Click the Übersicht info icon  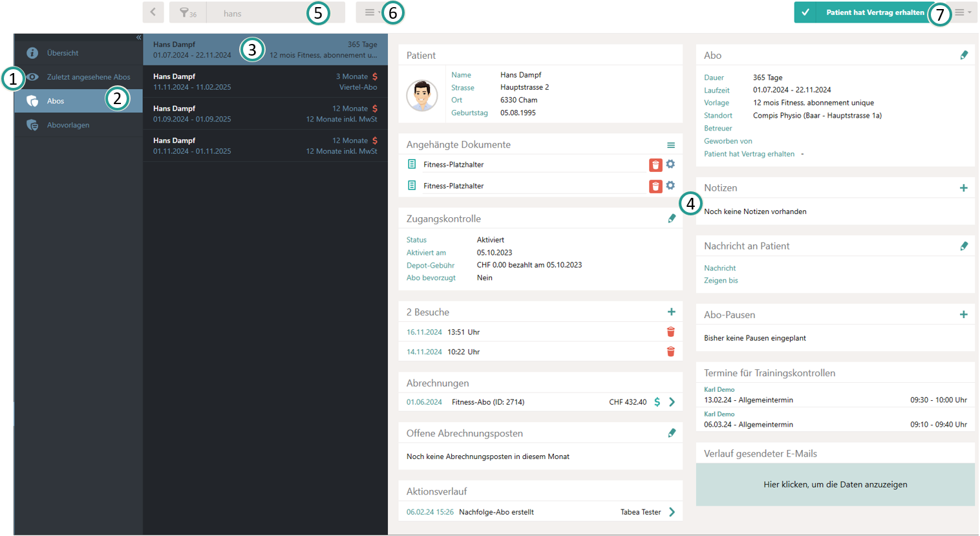coord(32,53)
